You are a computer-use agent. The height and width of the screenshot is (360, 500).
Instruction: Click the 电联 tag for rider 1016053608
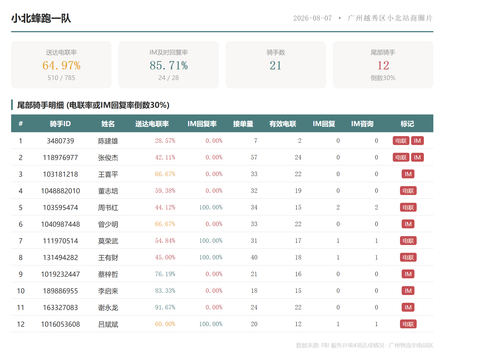408,324
